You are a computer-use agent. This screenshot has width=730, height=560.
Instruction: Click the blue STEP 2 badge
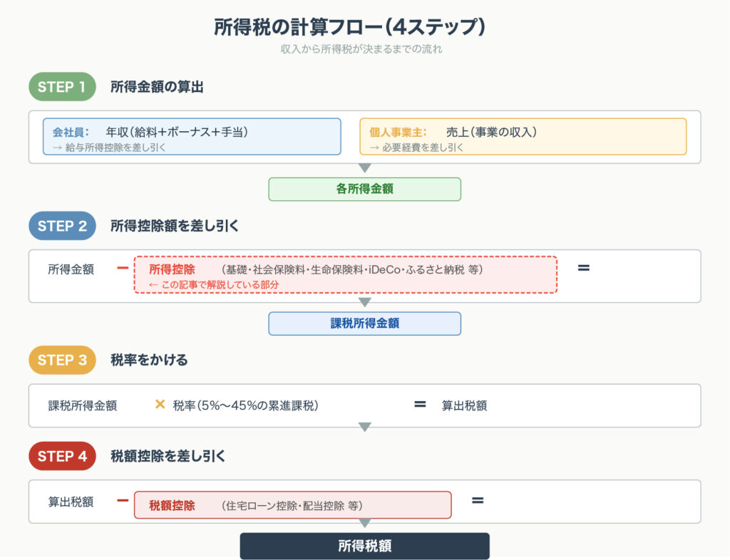[x=63, y=226]
